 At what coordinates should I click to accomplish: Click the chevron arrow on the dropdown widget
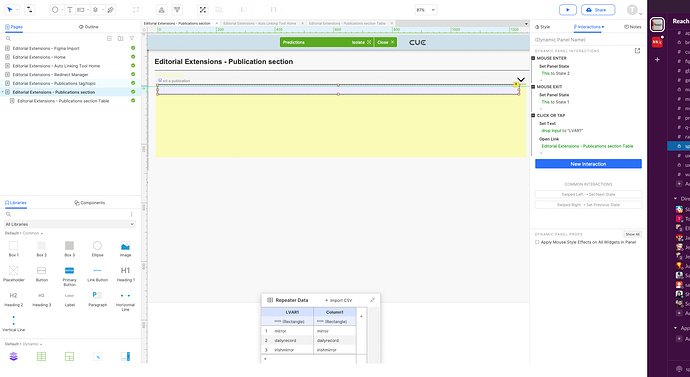pos(521,80)
